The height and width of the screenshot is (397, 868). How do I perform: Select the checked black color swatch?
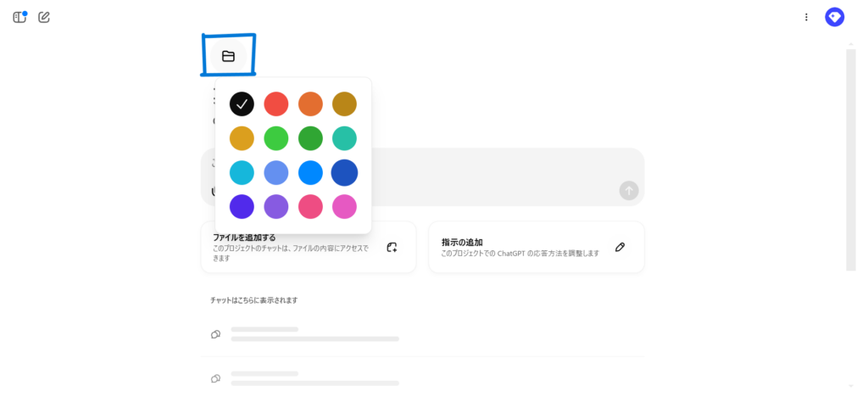(x=242, y=103)
